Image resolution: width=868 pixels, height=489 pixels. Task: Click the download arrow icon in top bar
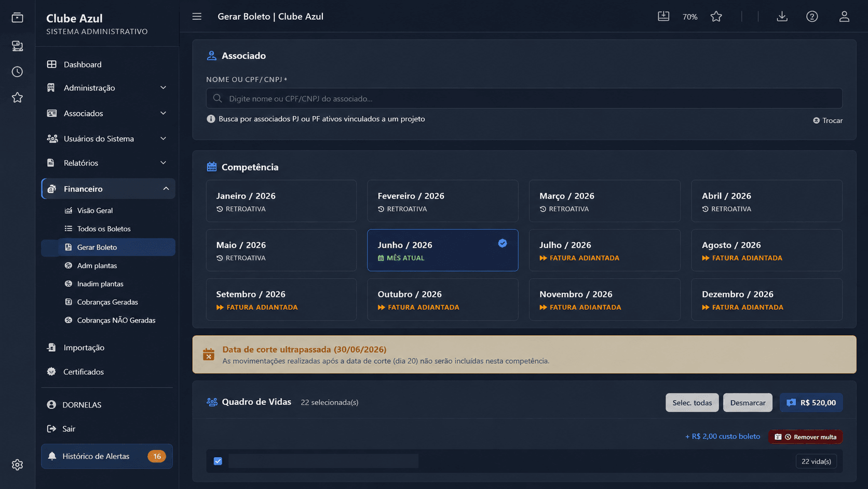click(x=782, y=17)
